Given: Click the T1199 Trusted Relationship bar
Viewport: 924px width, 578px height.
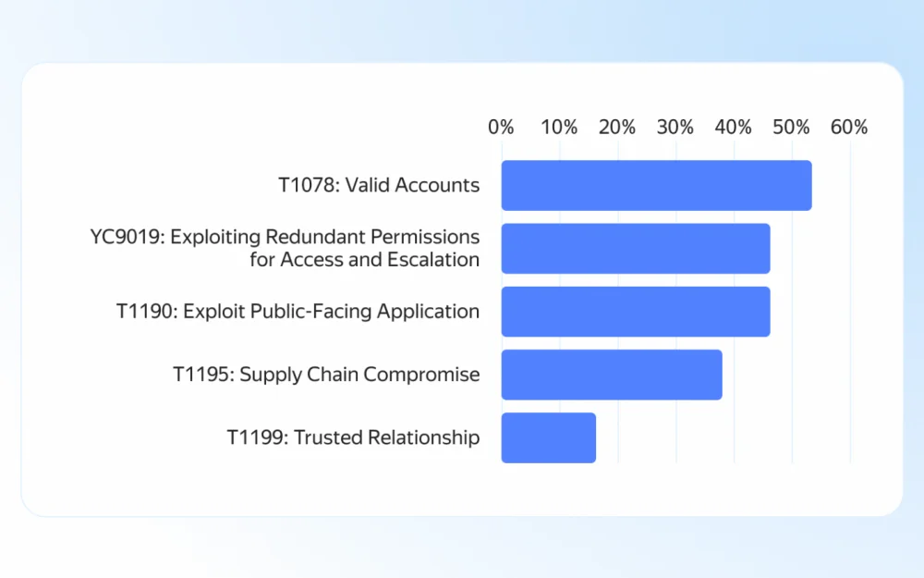Looking at the screenshot, I should click(549, 437).
